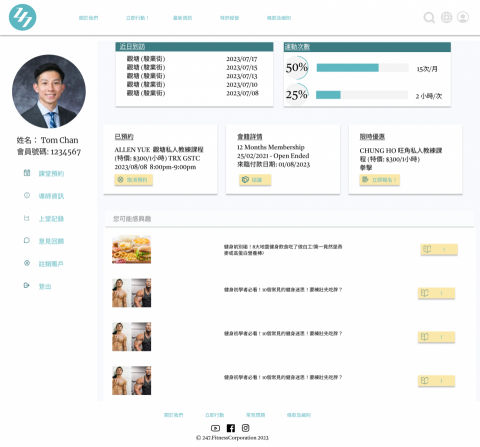The height and width of the screenshot is (447, 480).
Task: Click the visit row dated 2023/07/17
Action: (x=192, y=59)
